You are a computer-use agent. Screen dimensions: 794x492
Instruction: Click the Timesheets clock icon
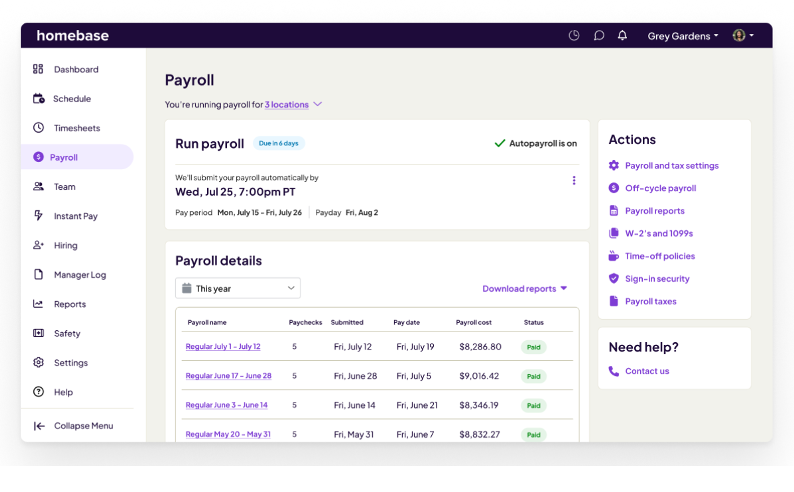pos(38,128)
